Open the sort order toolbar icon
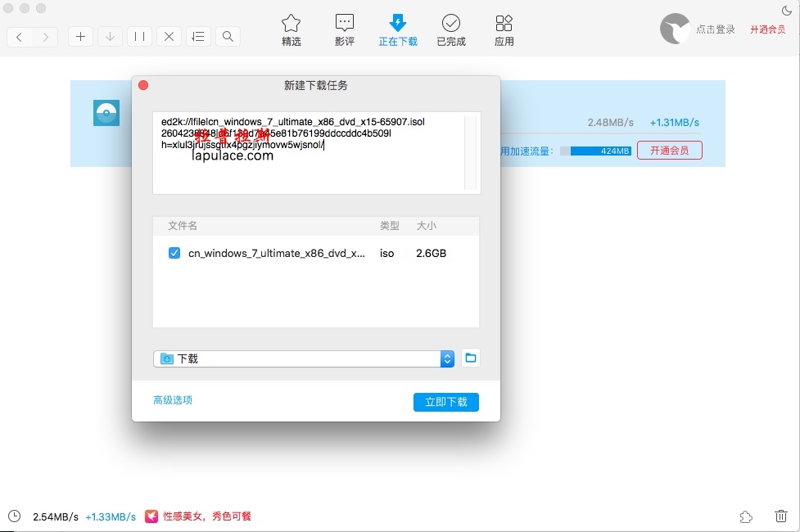The height and width of the screenshot is (532, 800). [198, 37]
